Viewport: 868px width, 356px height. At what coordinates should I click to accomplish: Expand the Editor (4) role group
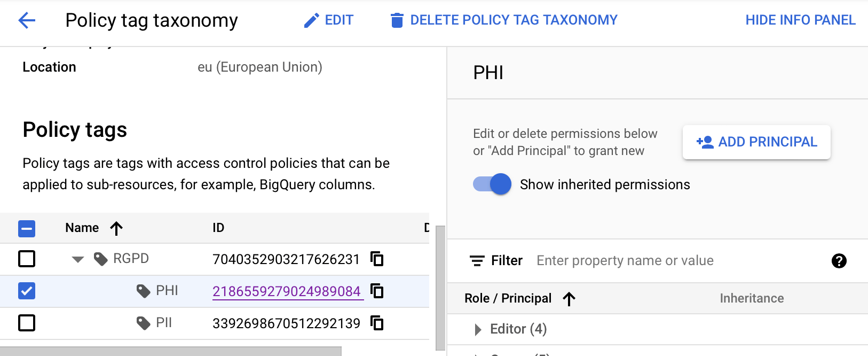click(478, 329)
